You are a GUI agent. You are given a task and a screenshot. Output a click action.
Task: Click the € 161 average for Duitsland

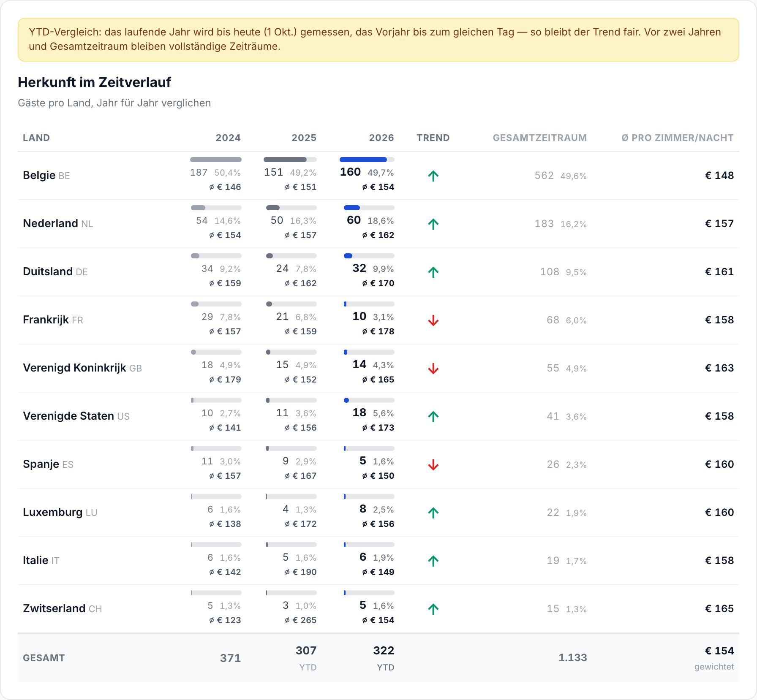coord(719,271)
